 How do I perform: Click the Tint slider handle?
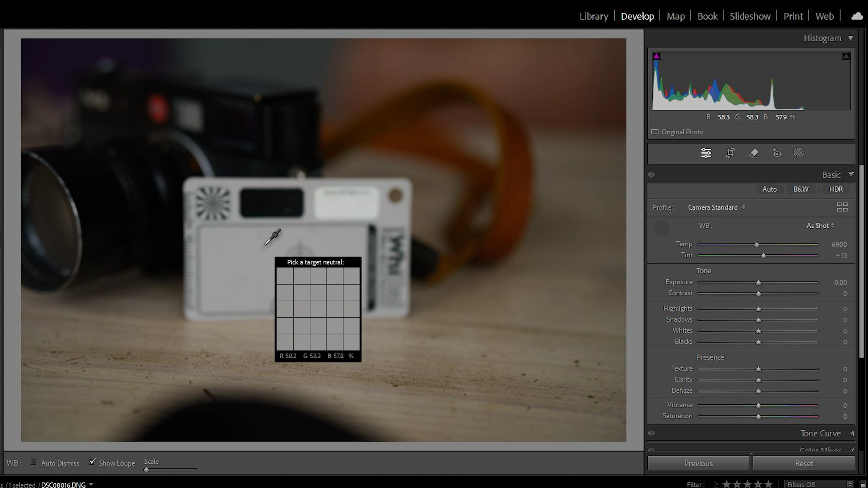coord(763,256)
